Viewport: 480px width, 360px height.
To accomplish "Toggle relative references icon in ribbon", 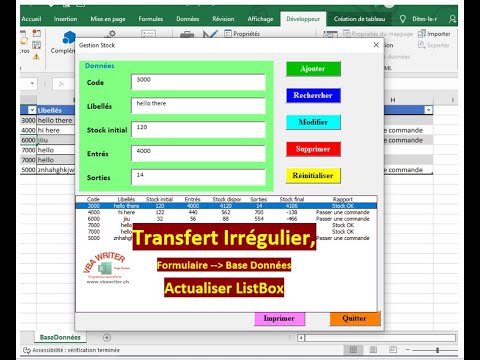I will click(x=36, y=45).
